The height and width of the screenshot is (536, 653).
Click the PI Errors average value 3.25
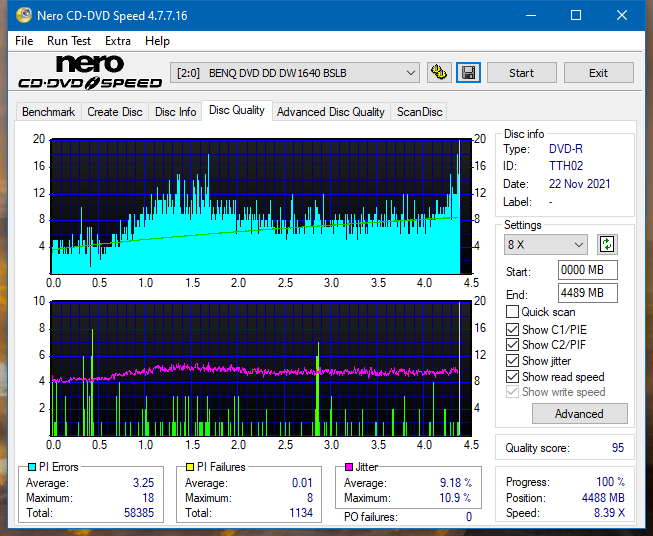pyautogui.click(x=144, y=483)
